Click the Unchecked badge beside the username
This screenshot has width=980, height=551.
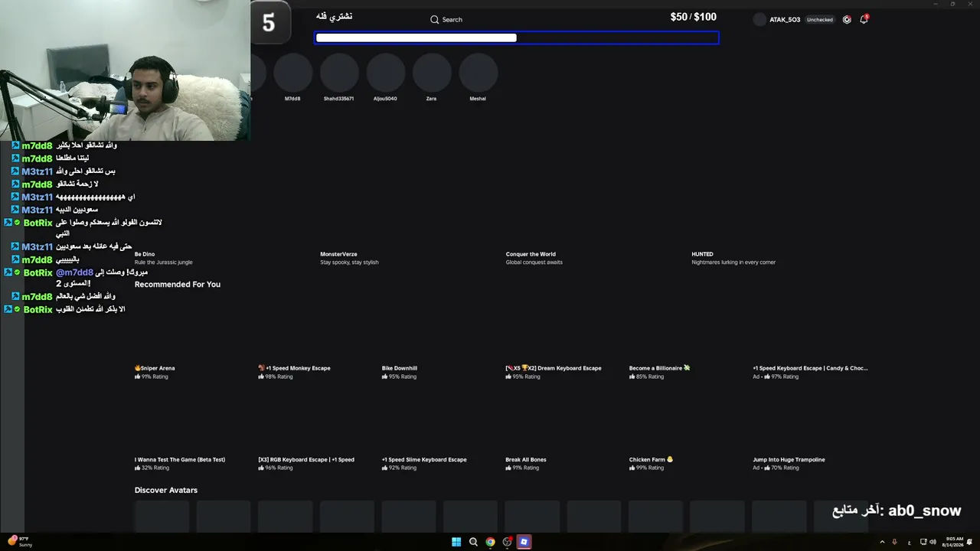(819, 19)
